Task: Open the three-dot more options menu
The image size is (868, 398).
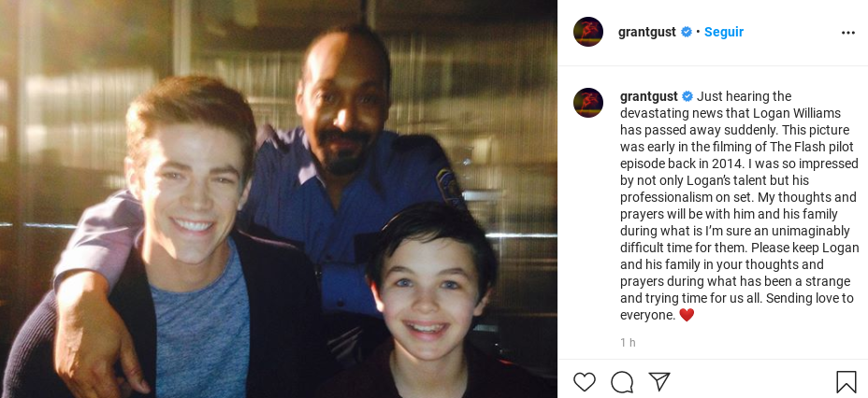Action: (848, 33)
